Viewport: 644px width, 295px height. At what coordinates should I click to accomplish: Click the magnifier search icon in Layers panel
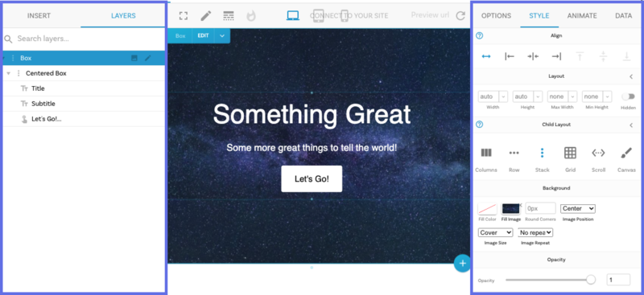(x=8, y=39)
